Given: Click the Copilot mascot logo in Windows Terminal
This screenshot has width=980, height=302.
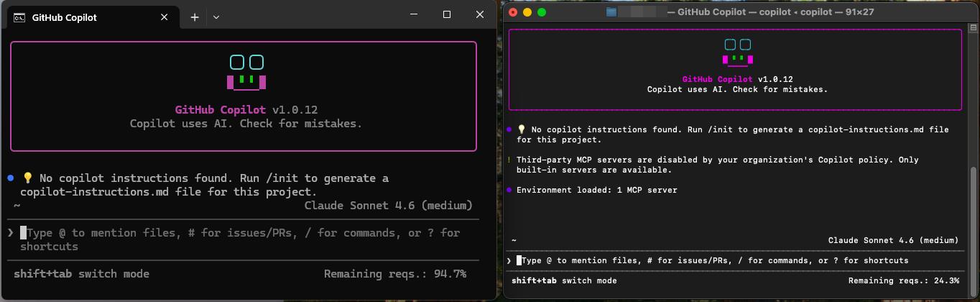Looking at the screenshot, I should pyautogui.click(x=246, y=73).
